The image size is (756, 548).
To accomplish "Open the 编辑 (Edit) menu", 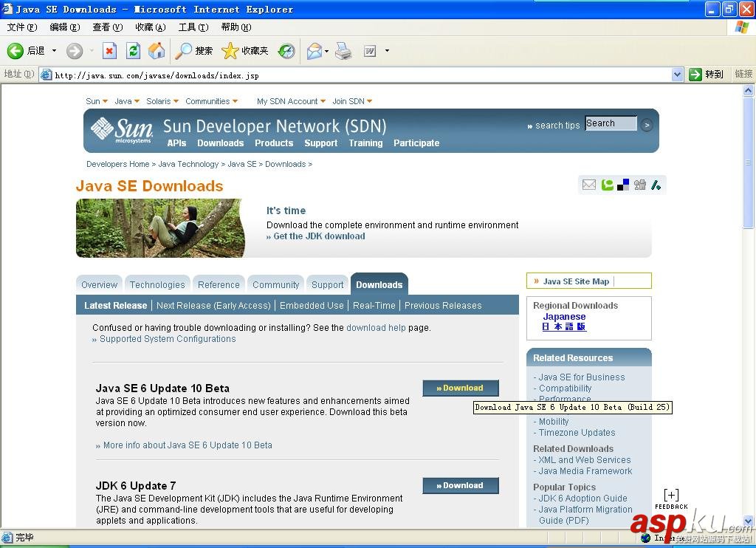I will tap(65, 27).
